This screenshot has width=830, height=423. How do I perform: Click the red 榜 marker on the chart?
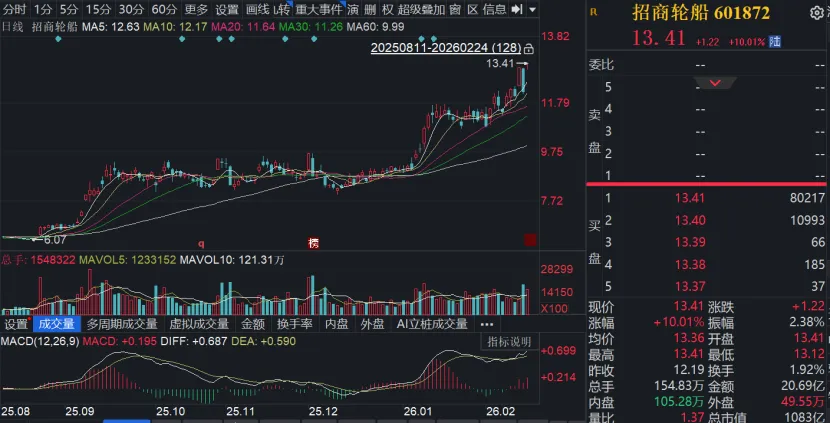pyautogui.click(x=314, y=244)
